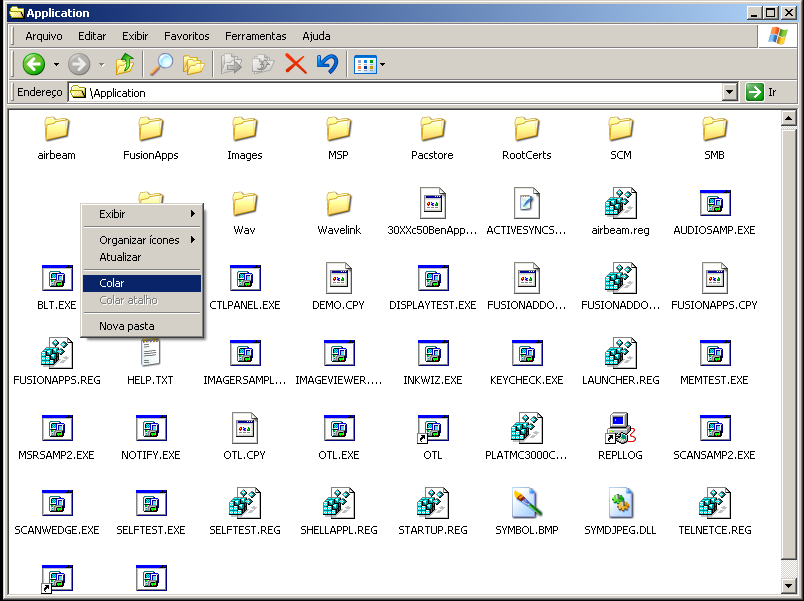Choose Atualizar from the context menu
The height and width of the screenshot is (601, 804).
tap(142, 257)
